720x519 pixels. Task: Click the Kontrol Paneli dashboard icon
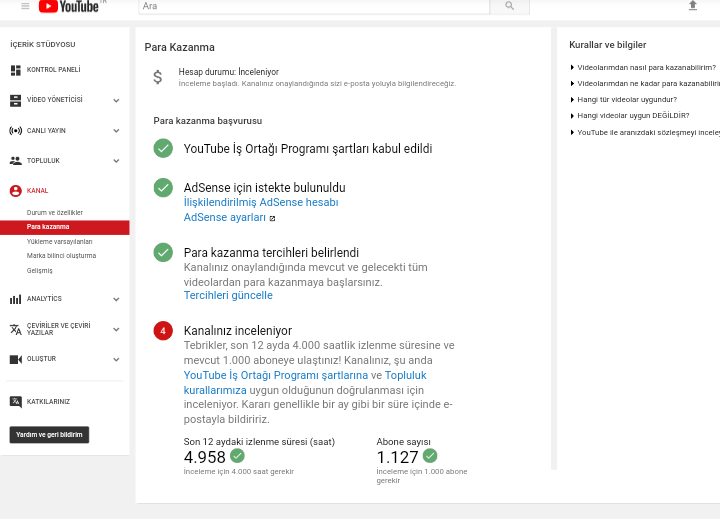[16, 70]
